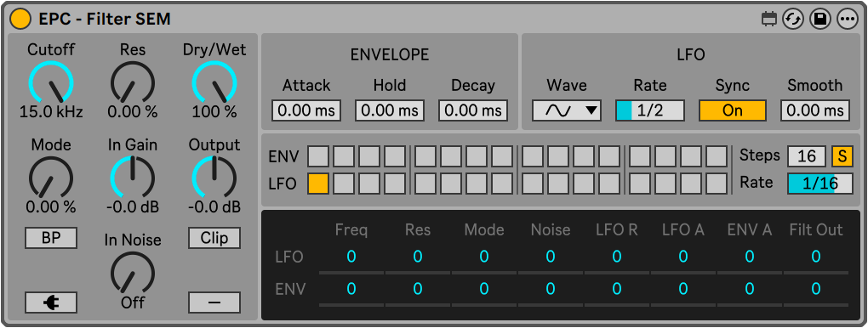Click the LFO row LFO R amount

click(617, 257)
